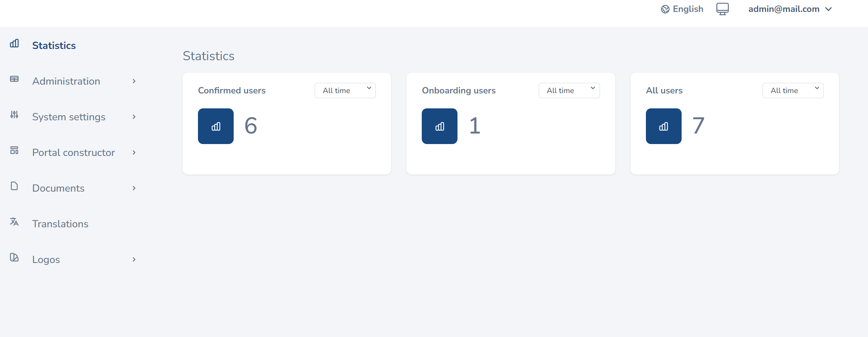Click the Portal constructor layout icon
Image resolution: width=868 pixels, height=337 pixels.
tap(14, 150)
